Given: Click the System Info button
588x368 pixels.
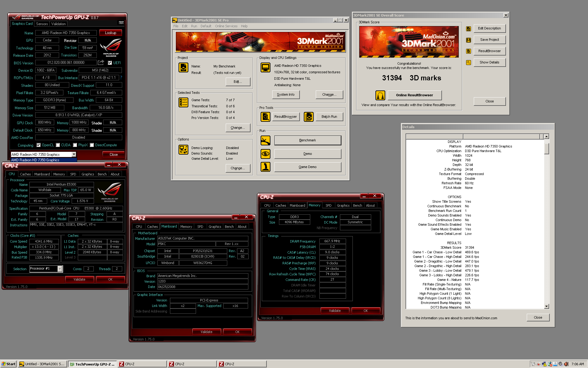Looking at the screenshot, I should click(x=285, y=94).
